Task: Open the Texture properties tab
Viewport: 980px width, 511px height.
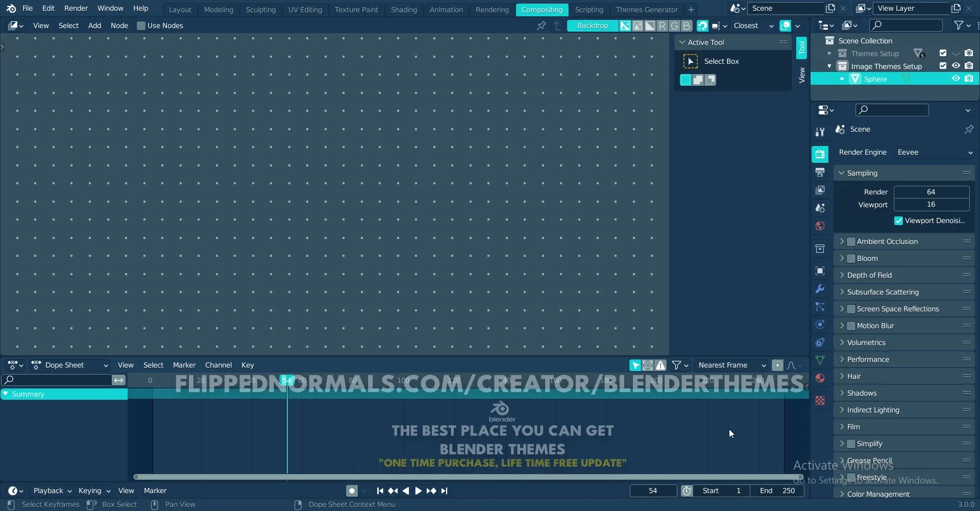Action: pos(820,401)
